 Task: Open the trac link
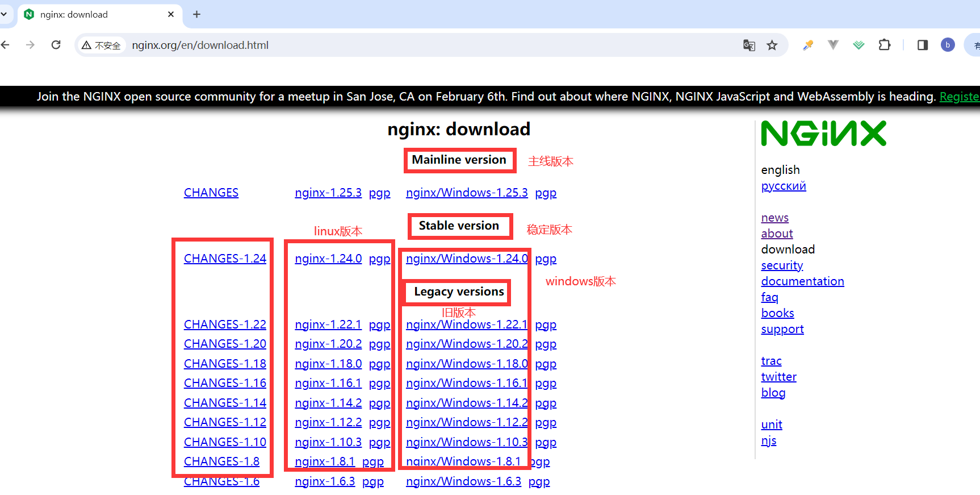pyautogui.click(x=771, y=361)
